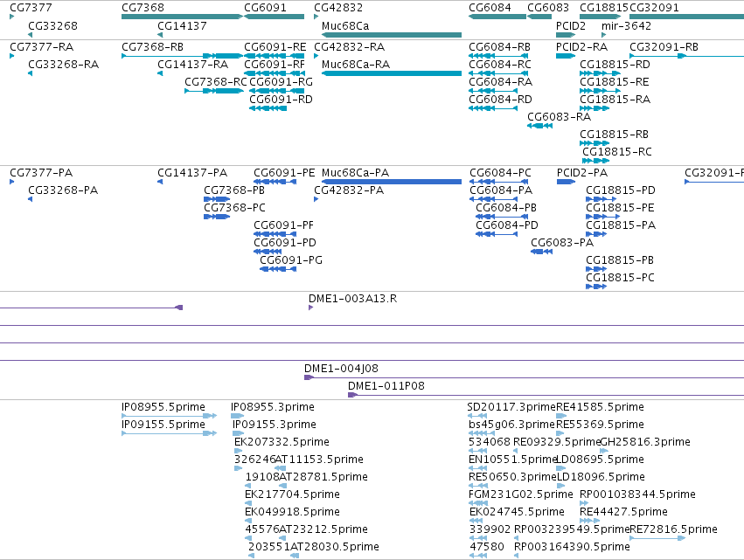The image size is (744, 560).
Task: Select the CG33268 gene label
Action: point(52,25)
